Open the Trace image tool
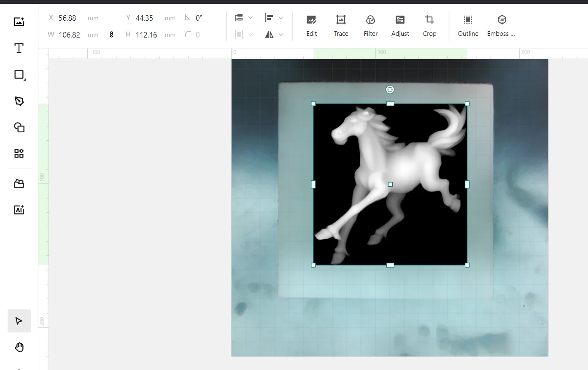 (x=341, y=26)
